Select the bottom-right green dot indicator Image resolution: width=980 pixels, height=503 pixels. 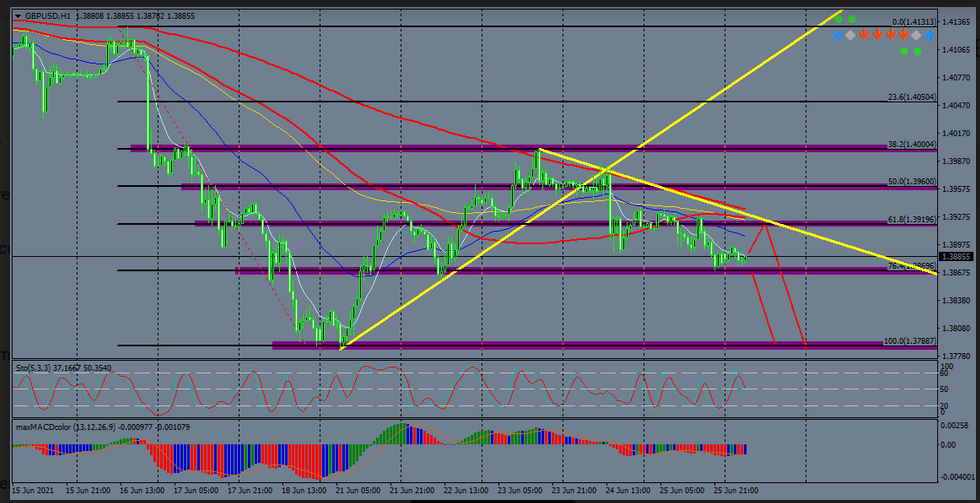[x=917, y=51]
